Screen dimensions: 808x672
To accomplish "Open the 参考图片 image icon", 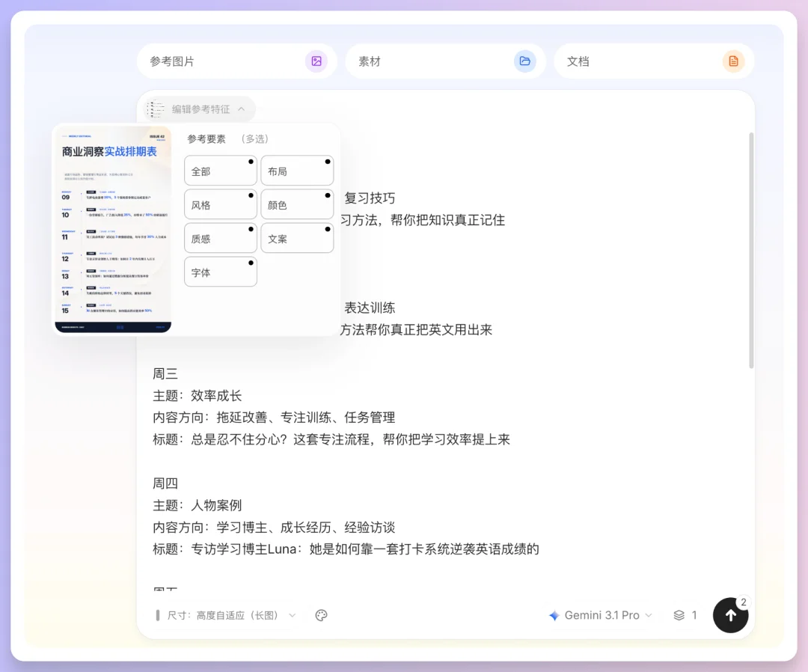I will point(316,61).
